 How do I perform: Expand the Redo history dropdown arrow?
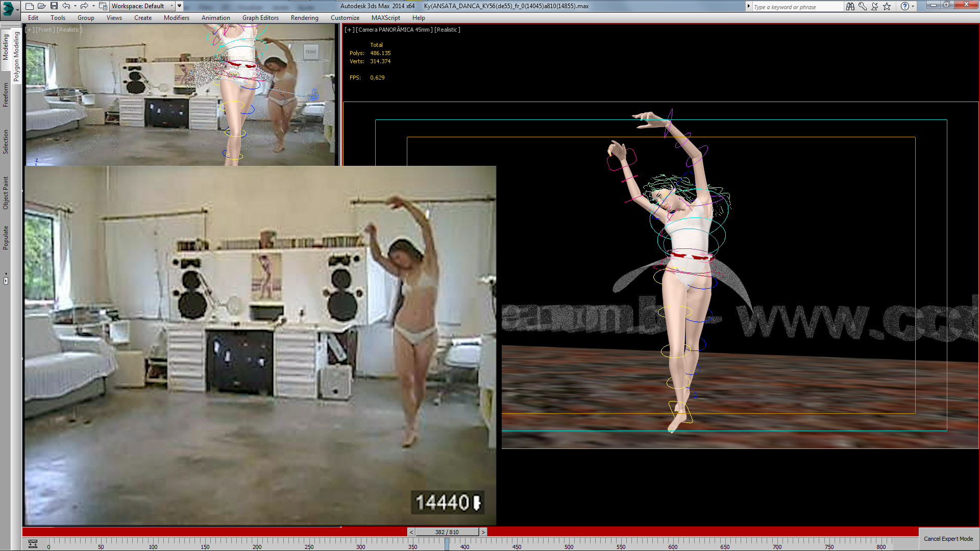(x=93, y=6)
